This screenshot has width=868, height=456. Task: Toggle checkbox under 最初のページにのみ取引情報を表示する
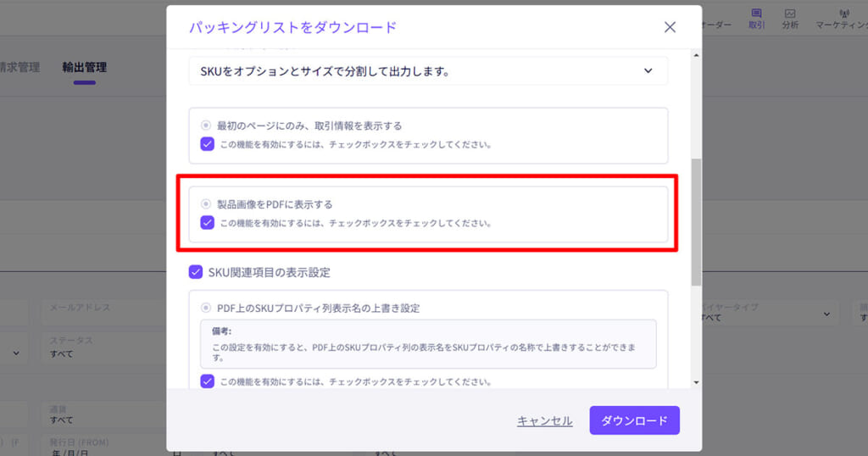[207, 144]
